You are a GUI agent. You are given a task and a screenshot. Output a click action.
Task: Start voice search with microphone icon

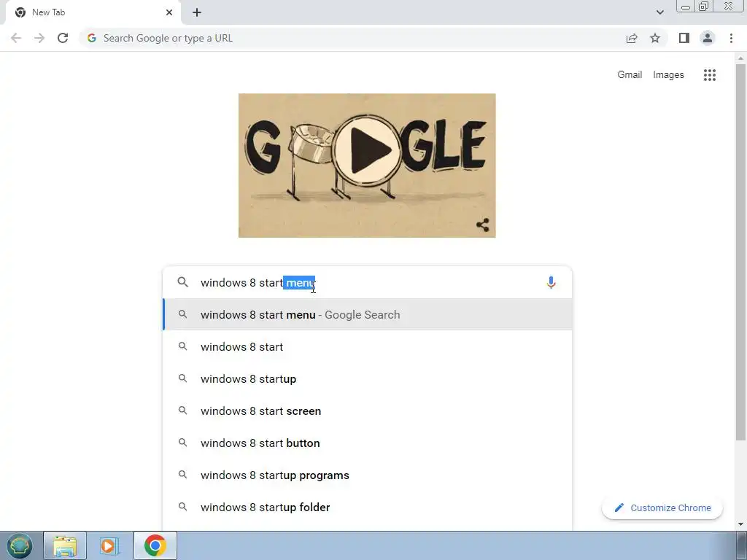pos(551,282)
